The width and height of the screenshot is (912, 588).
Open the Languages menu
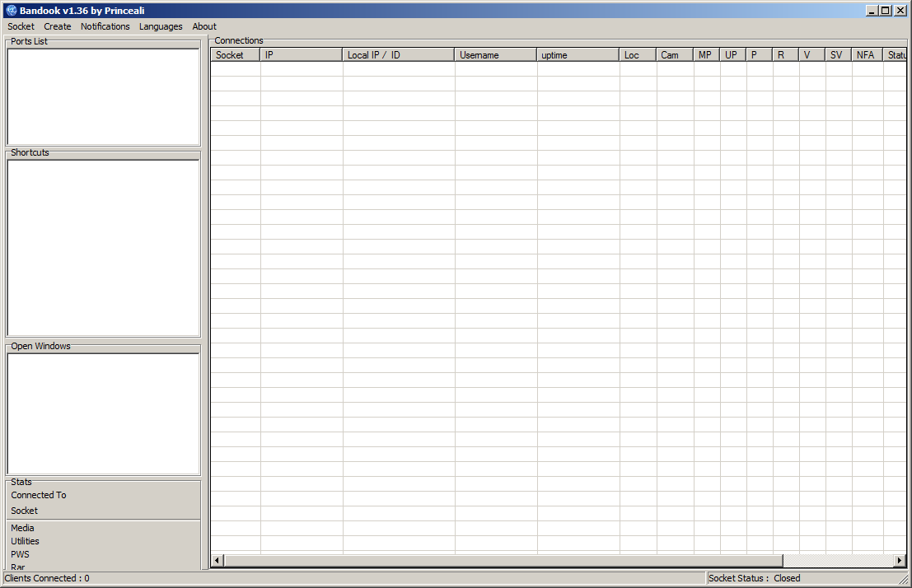coord(161,26)
